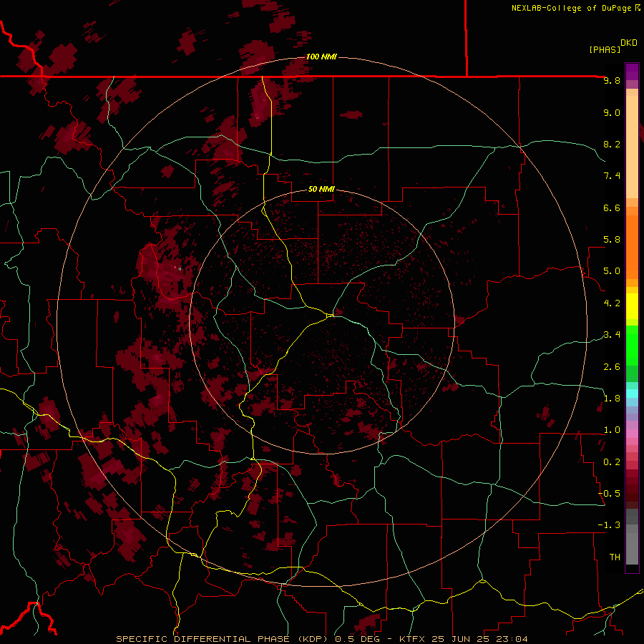Screen dimensions: 644x644
Task: Click the 50 NMI range ring label
Action: point(321,190)
